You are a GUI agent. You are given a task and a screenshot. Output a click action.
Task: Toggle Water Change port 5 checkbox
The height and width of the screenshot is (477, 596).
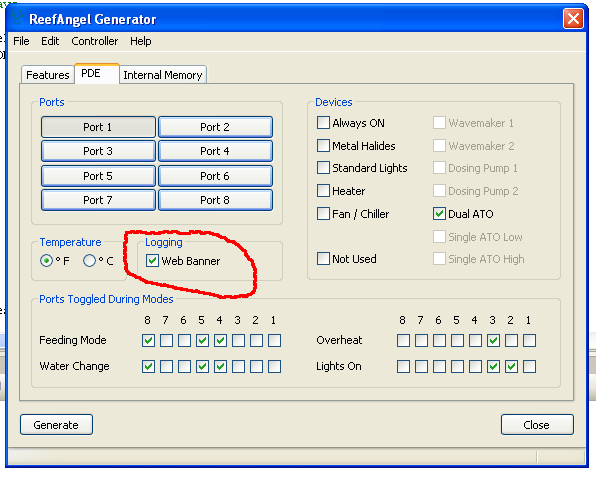pyautogui.click(x=202, y=367)
